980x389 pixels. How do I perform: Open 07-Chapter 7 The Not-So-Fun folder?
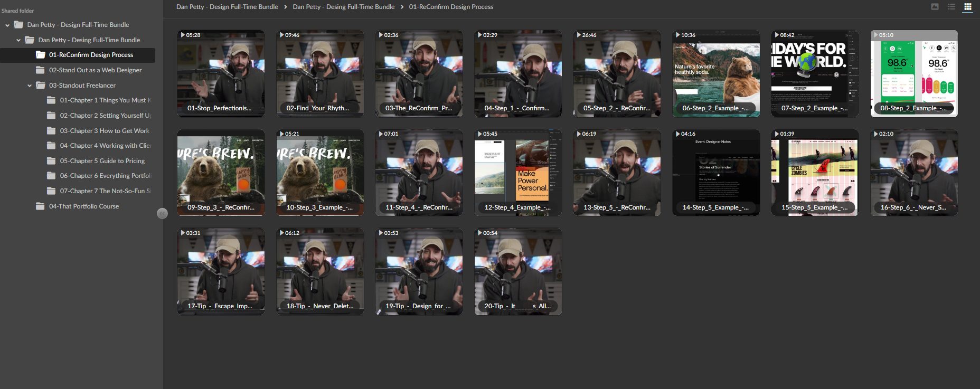[x=105, y=191]
